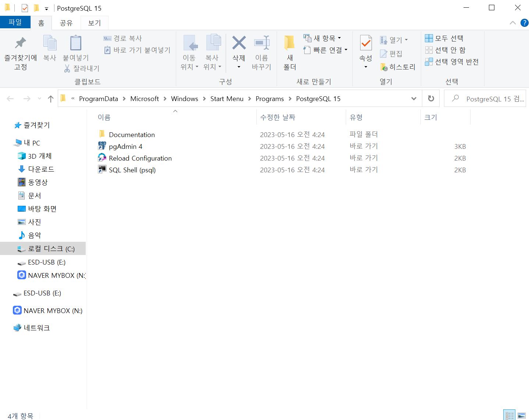The image size is (529, 420).
Task: Open the File (파일) tab
Action: (x=15, y=22)
